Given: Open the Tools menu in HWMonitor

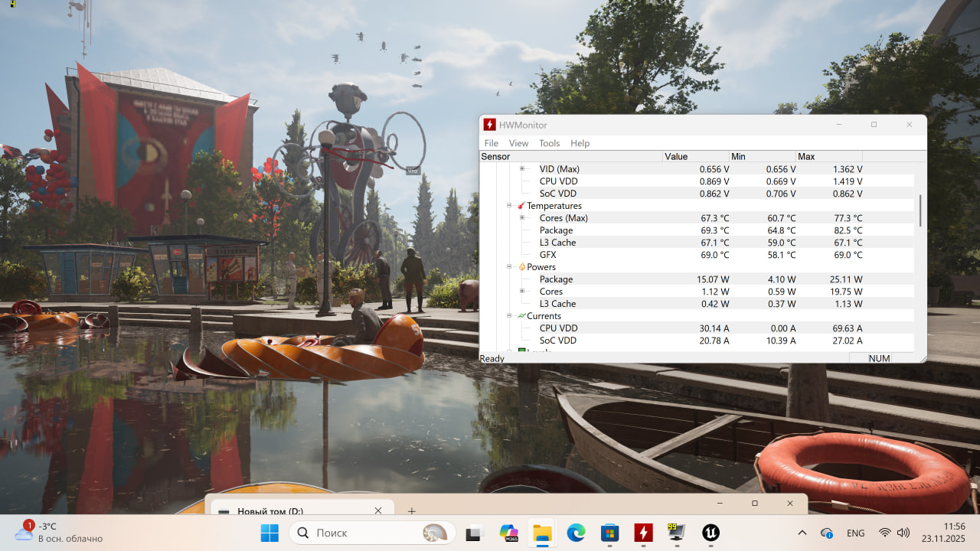Looking at the screenshot, I should (549, 143).
